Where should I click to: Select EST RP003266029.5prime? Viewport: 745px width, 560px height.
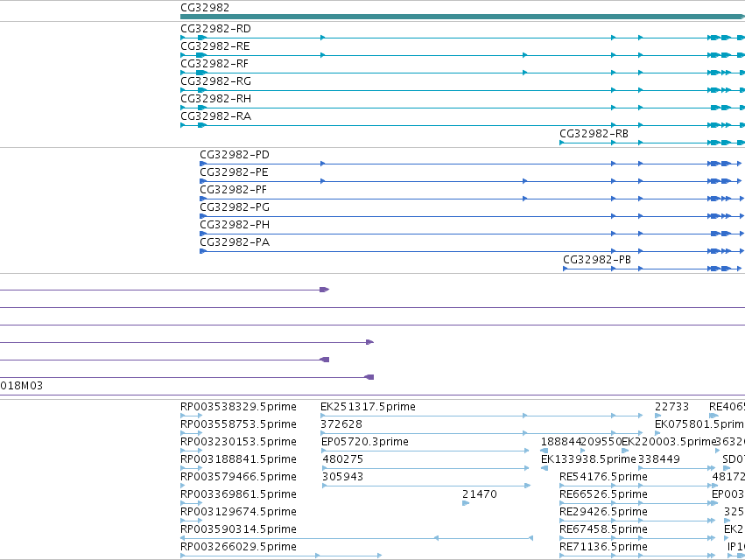(x=238, y=547)
